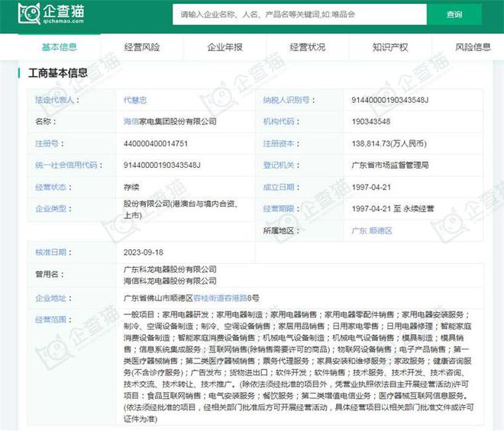Click enterprise type value 股份有限公司(港澳台与境内合资、上市)
This screenshot has width=504, height=431.
181,209
